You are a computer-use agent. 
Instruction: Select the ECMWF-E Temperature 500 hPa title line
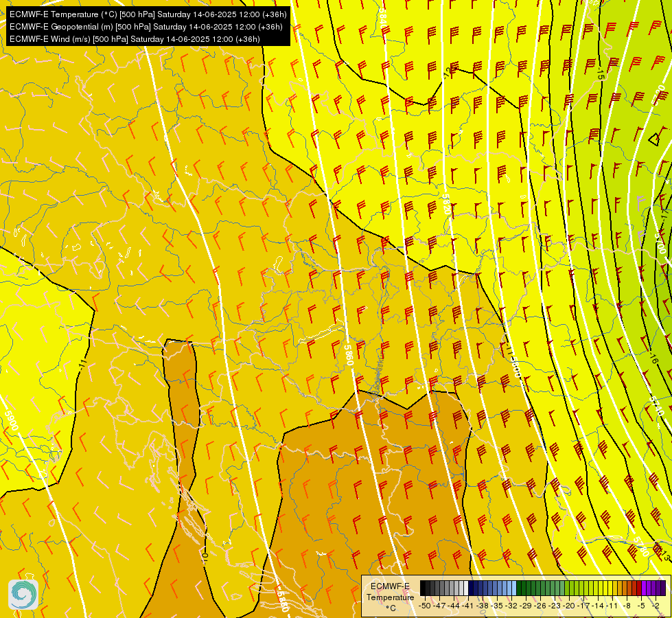pos(148,14)
